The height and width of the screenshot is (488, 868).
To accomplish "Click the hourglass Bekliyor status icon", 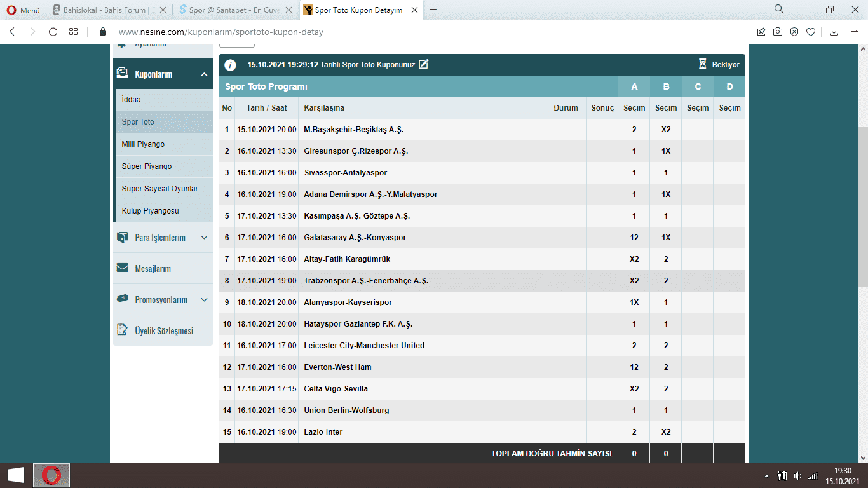I will pyautogui.click(x=702, y=64).
